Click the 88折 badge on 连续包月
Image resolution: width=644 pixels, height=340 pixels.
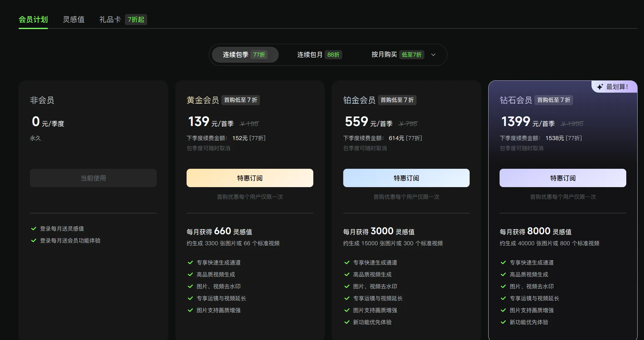333,55
